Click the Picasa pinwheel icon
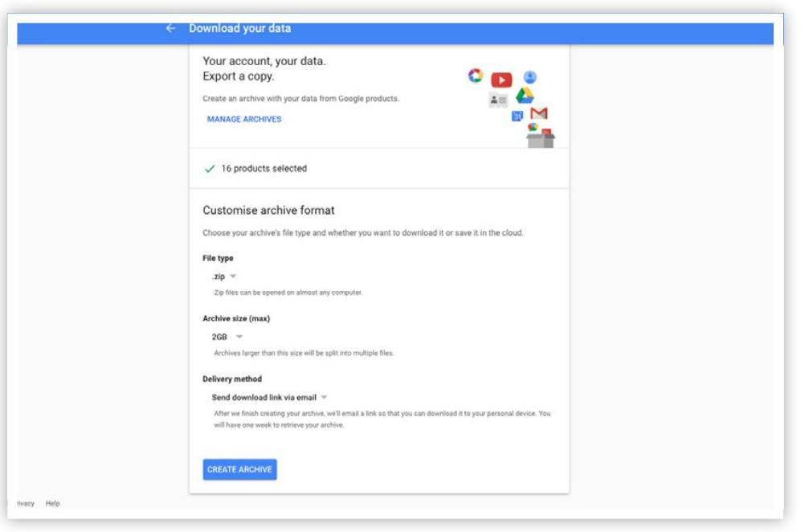Screen dimensions: 805x532 click(x=476, y=76)
